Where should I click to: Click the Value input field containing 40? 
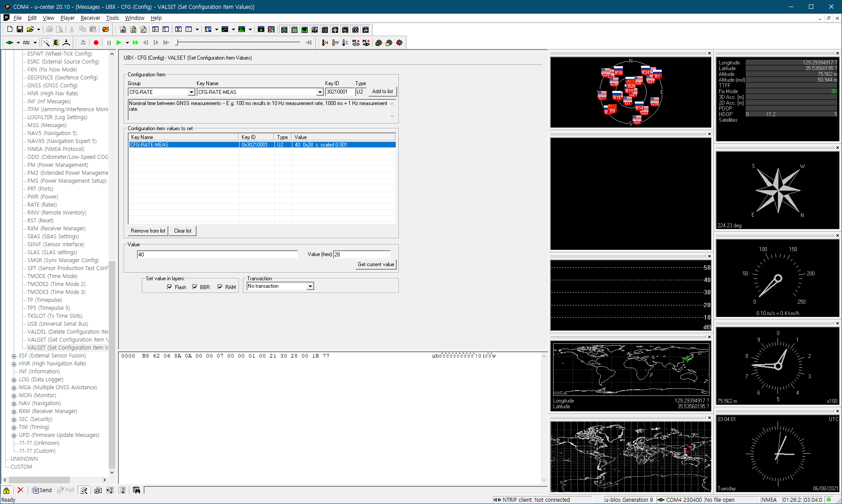[x=217, y=255]
